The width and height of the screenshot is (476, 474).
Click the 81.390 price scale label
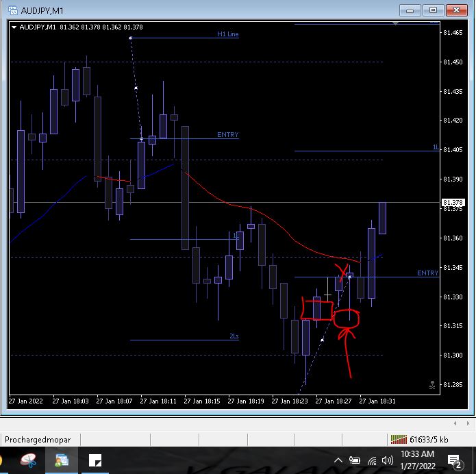pos(453,179)
